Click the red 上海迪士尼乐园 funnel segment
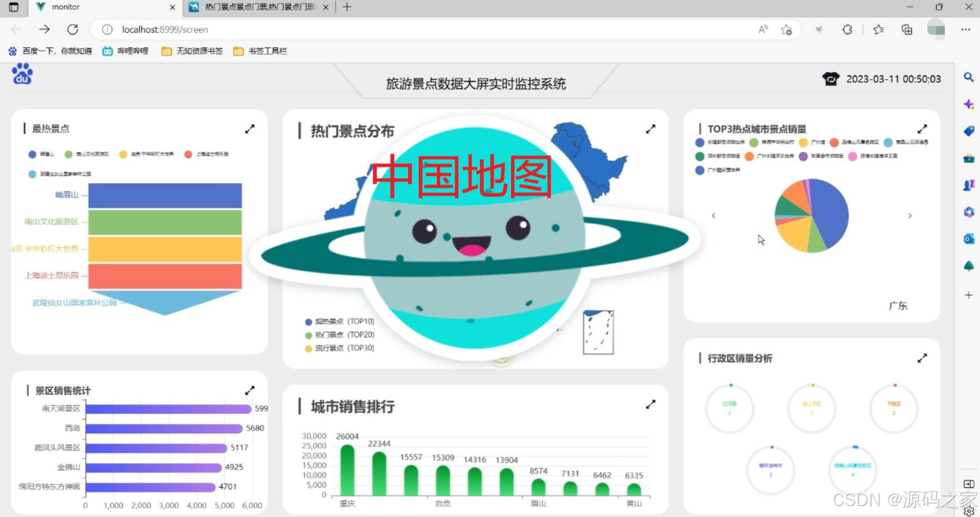Screen dimensions: 980x517 [x=165, y=276]
